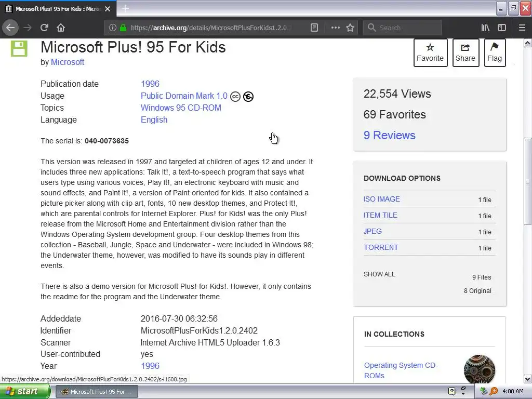Click the 8 Original count
532x399 pixels.
pyautogui.click(x=478, y=291)
